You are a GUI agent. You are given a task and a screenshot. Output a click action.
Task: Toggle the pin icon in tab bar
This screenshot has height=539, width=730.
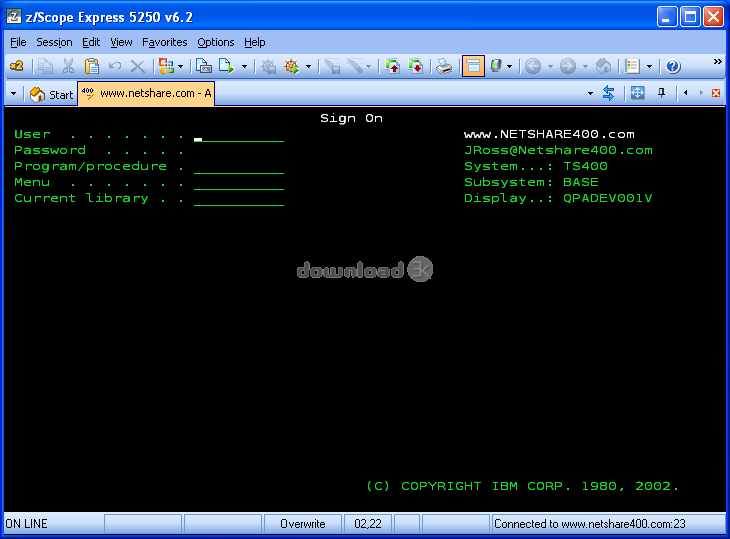[661, 93]
